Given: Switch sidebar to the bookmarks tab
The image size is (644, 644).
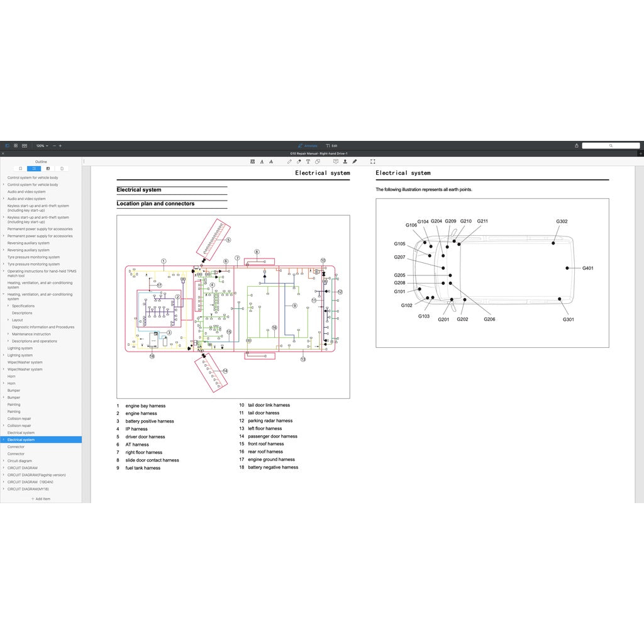Looking at the screenshot, I should 21,169.
